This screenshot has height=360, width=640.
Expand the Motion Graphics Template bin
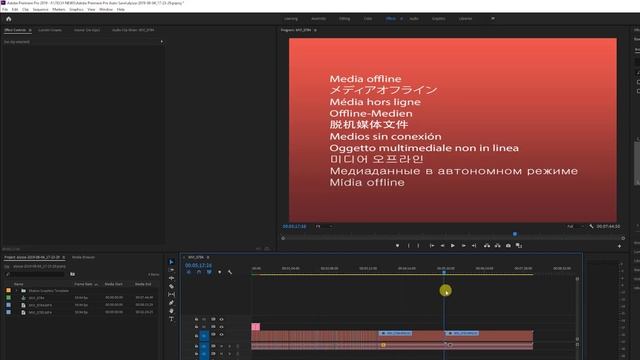pos(17,291)
